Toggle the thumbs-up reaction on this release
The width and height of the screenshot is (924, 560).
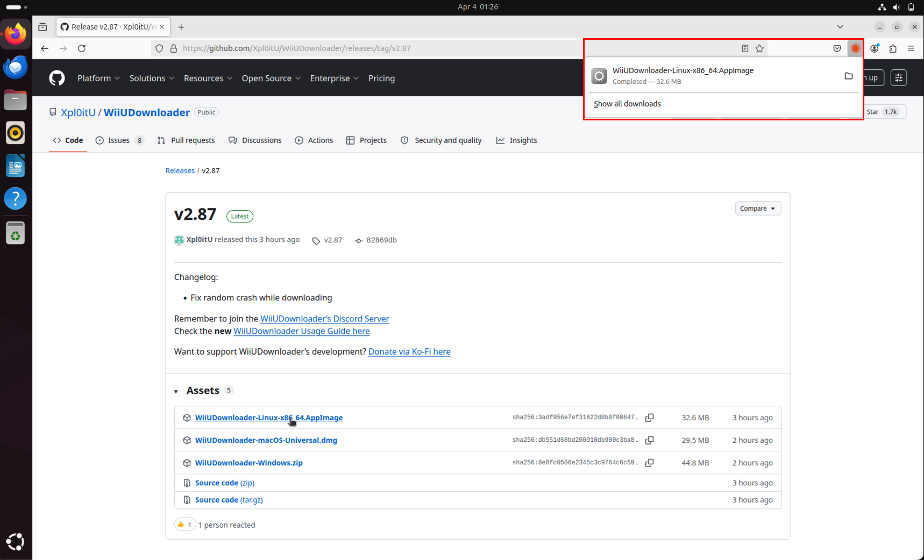[185, 524]
